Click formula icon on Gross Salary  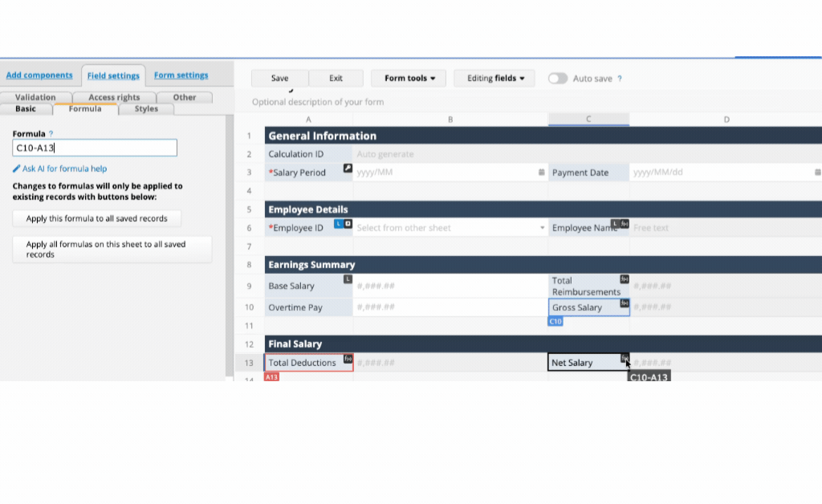625,303
